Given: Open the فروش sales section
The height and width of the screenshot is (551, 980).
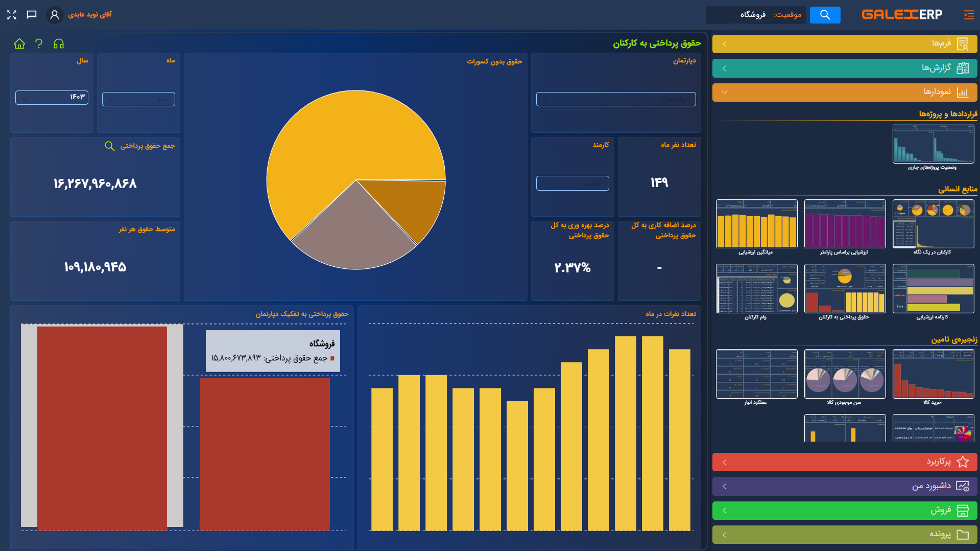Looking at the screenshot, I should 845,511.
